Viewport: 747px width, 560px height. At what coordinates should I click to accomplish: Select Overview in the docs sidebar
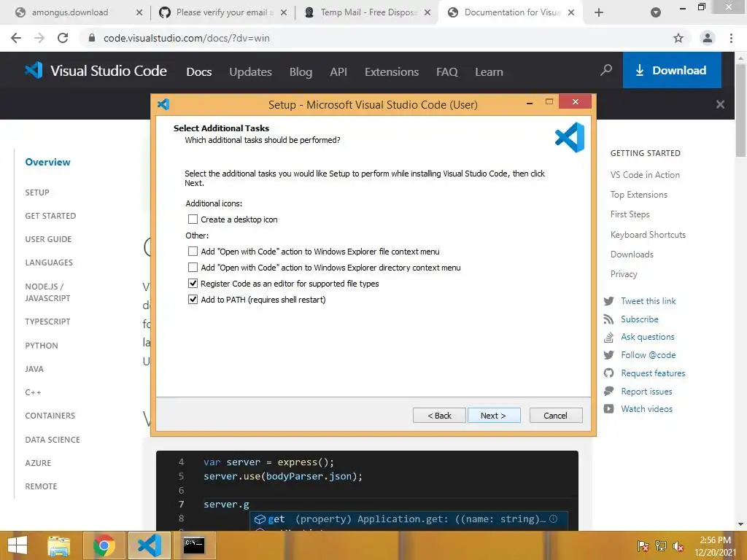47,162
